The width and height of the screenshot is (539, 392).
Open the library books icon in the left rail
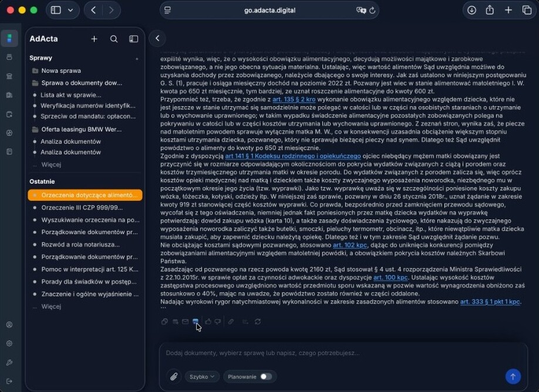(9, 95)
